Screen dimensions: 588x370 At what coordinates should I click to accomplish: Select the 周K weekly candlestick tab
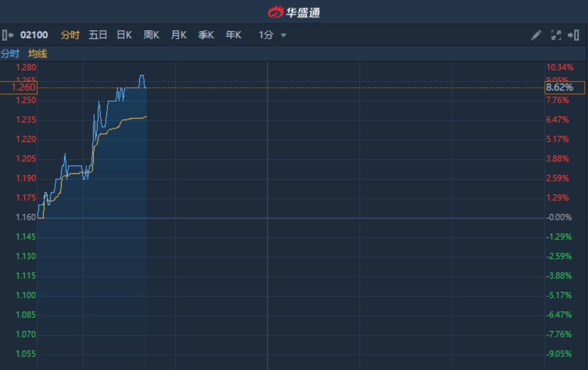point(151,35)
